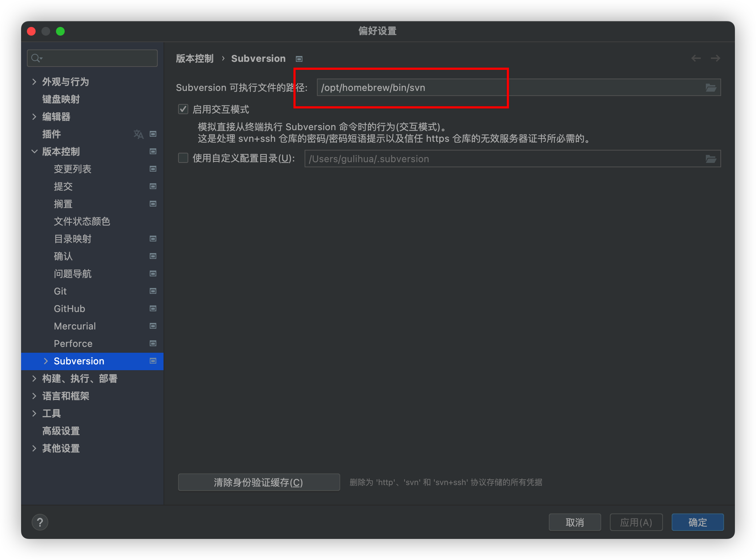The image size is (756, 560).
Task: Enable 使用自定义配置目录 checkbox
Action: click(x=183, y=158)
